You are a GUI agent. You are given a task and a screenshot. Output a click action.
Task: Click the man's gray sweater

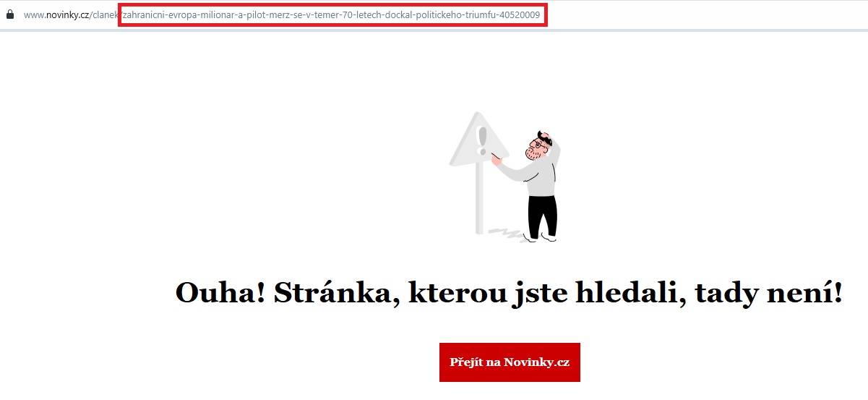click(533, 177)
